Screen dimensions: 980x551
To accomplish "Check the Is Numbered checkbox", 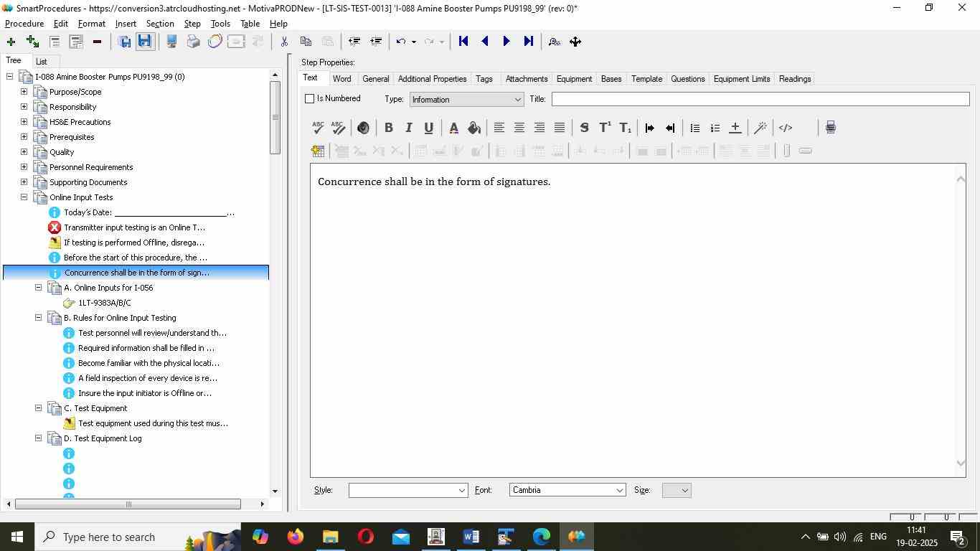I will pyautogui.click(x=310, y=98).
